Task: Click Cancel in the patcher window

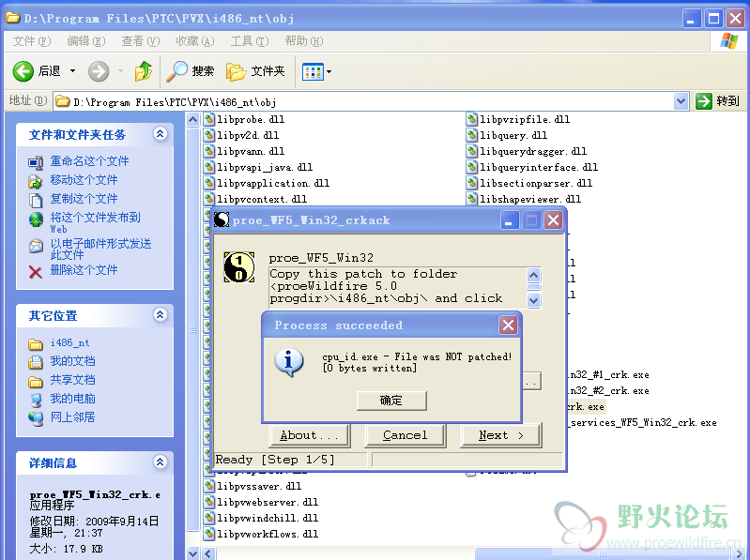Action: pyautogui.click(x=406, y=435)
